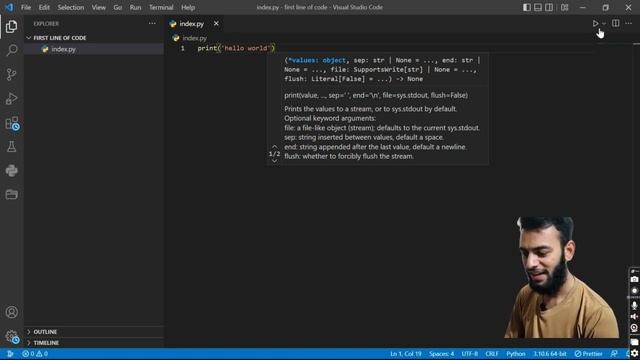Select language mode Python
The width and height of the screenshot is (640, 360).
[x=516, y=354]
